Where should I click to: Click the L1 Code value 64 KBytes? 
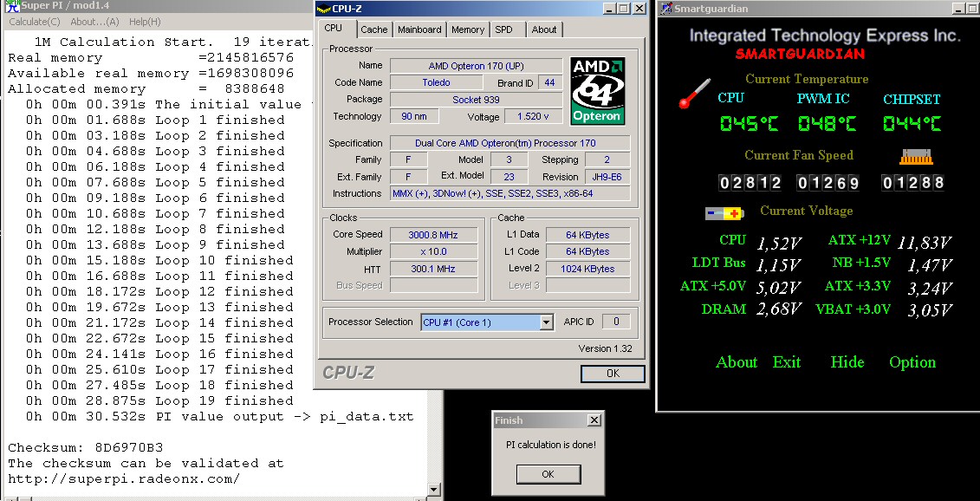point(587,252)
